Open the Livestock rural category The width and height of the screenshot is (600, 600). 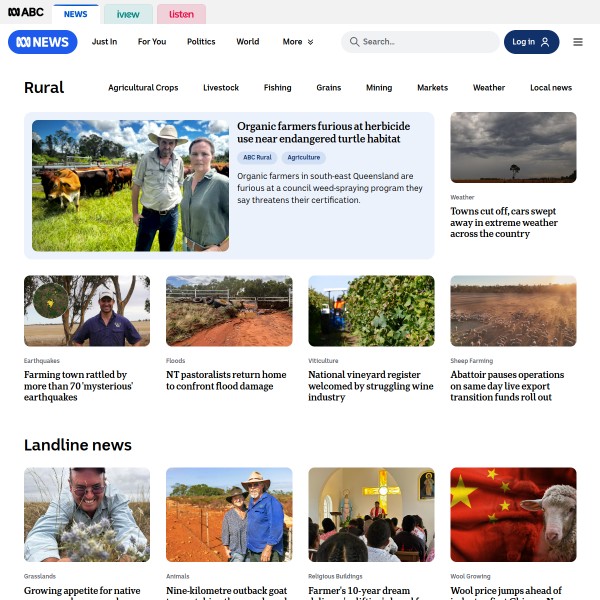221,88
